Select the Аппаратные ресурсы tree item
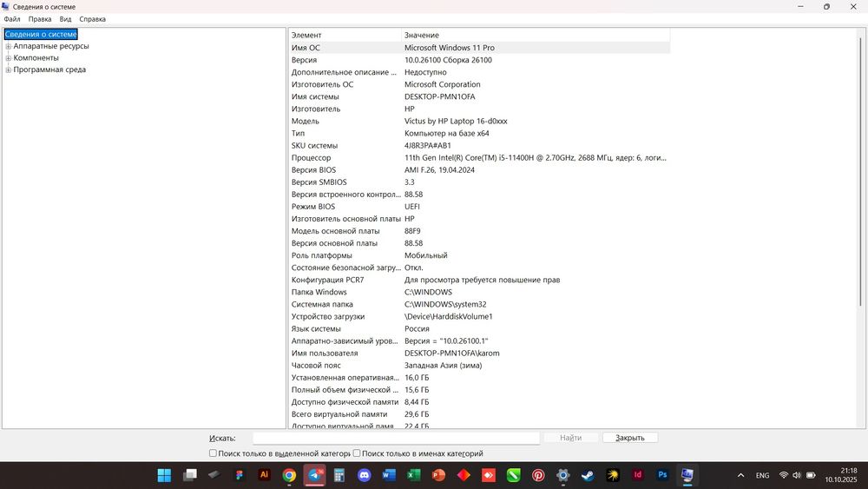The height and width of the screenshot is (489, 868). click(51, 46)
